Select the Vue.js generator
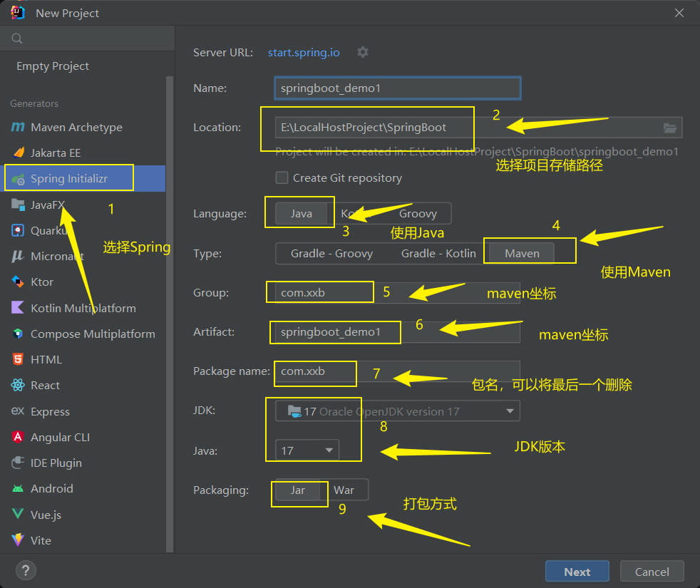This screenshot has width=700, height=588. click(46, 515)
